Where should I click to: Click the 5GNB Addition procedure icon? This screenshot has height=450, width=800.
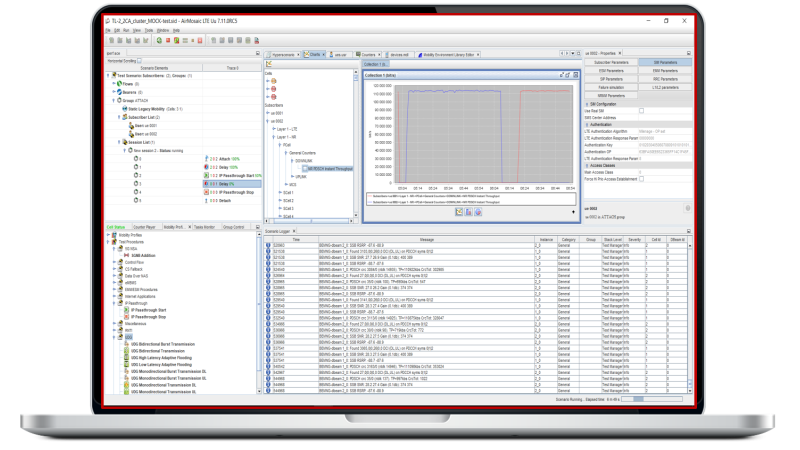point(127,255)
